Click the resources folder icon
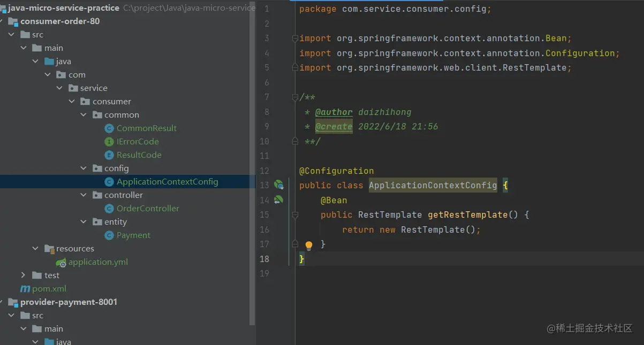This screenshot has width=644, height=345. (49, 249)
